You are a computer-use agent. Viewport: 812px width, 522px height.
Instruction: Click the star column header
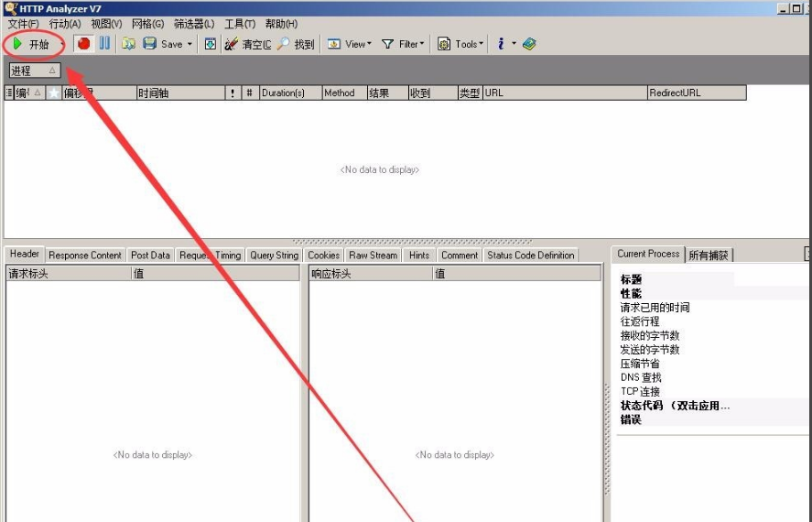click(x=53, y=92)
